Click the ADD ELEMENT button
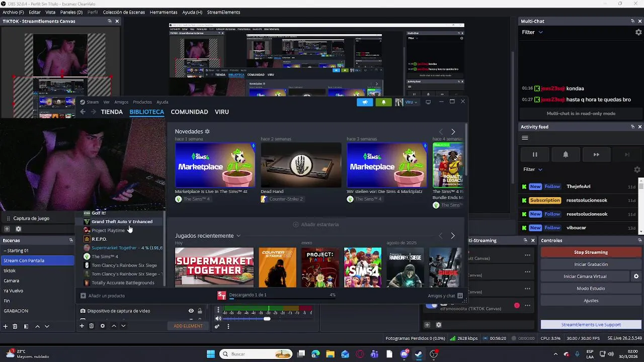 pos(188,326)
